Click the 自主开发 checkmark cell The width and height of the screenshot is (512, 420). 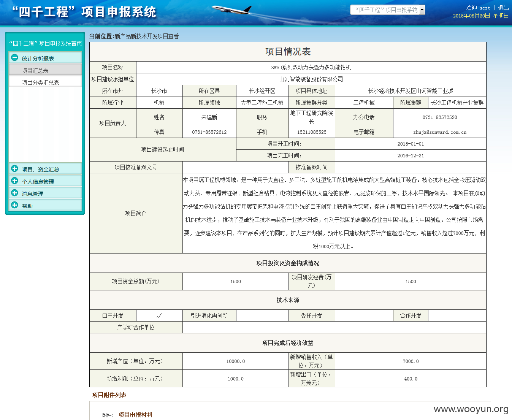tap(159, 315)
